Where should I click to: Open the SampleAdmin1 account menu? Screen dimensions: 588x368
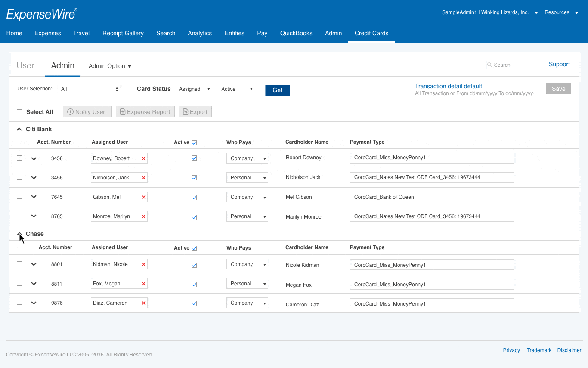click(490, 12)
